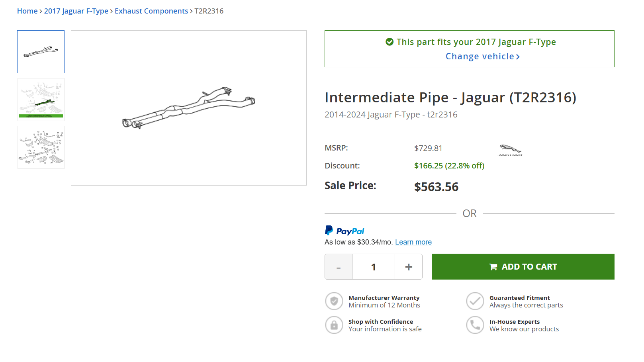Click the Jaguar brand logo
The height and width of the screenshot is (362, 644).
click(x=510, y=150)
